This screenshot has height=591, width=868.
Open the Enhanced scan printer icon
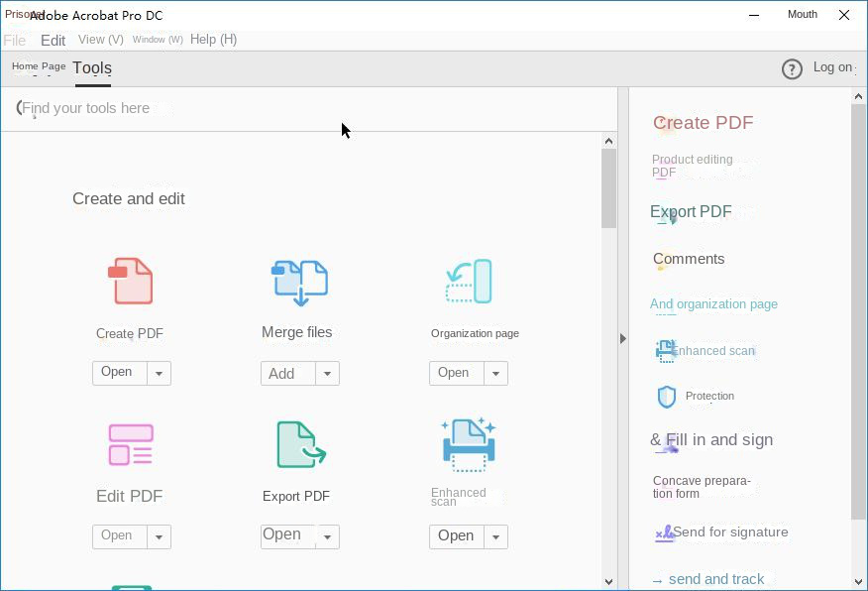point(469,444)
